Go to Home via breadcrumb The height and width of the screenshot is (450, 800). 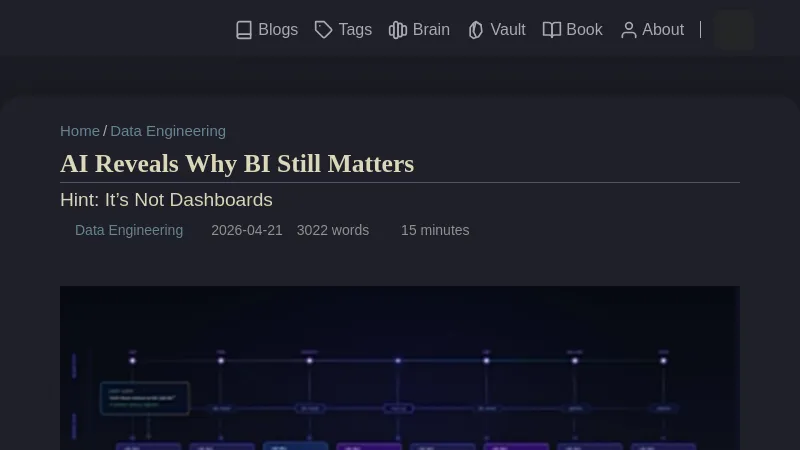click(80, 131)
